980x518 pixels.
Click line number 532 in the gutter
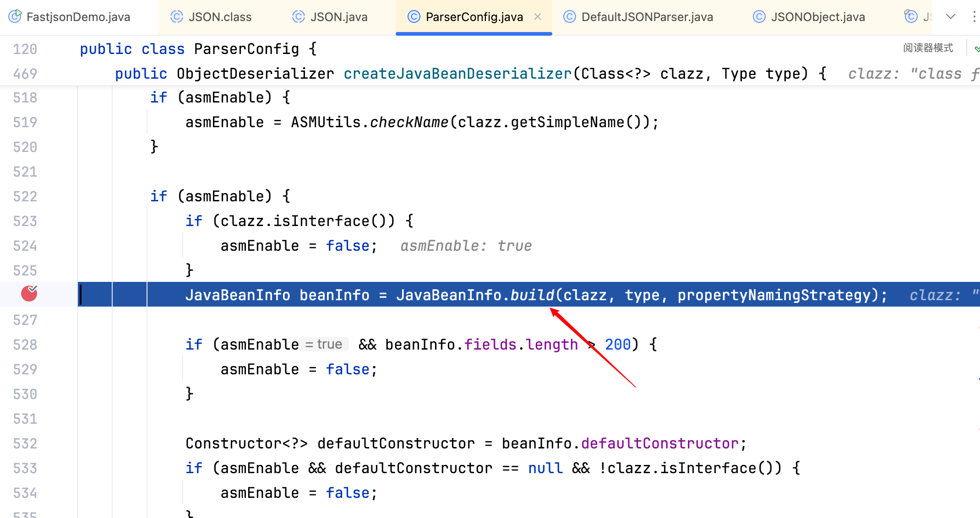tap(25, 443)
